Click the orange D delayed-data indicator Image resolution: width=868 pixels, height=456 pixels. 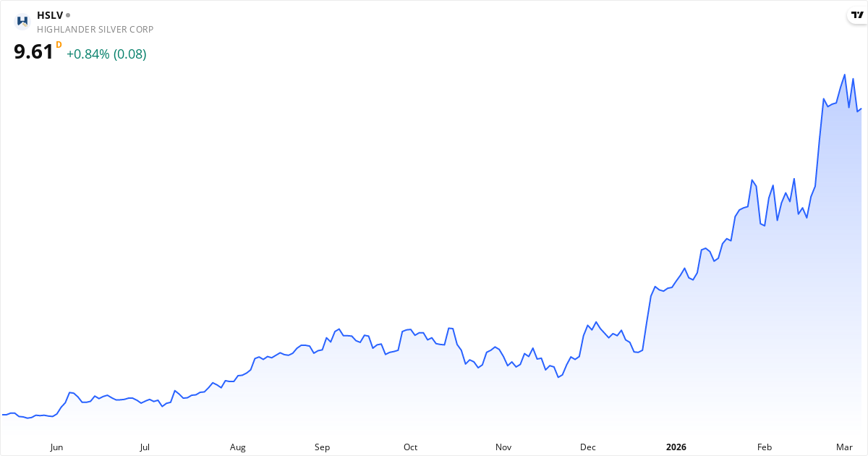point(59,45)
